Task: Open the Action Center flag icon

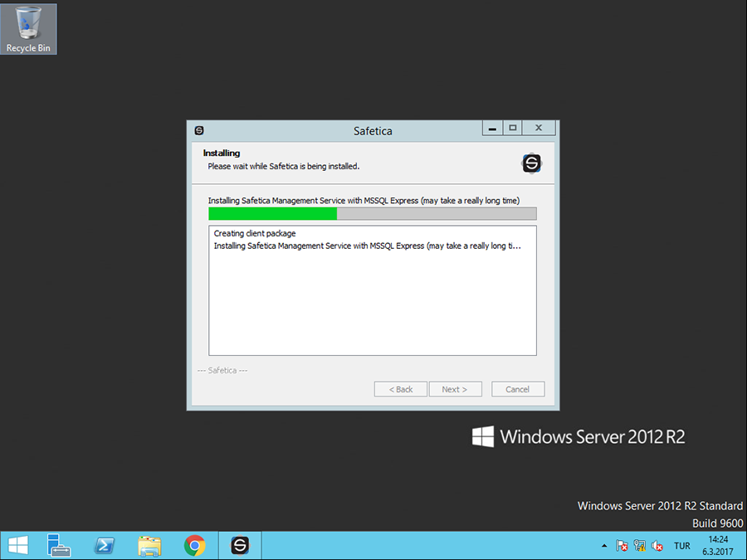Action: pos(622,546)
